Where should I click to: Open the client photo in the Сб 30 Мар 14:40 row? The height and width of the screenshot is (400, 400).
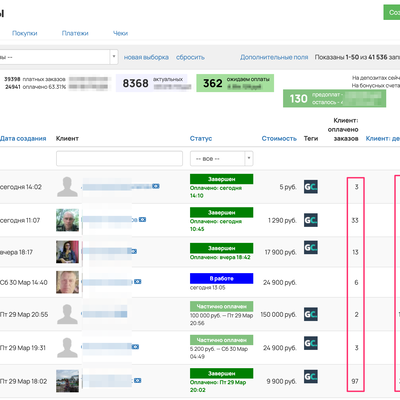tap(68, 282)
